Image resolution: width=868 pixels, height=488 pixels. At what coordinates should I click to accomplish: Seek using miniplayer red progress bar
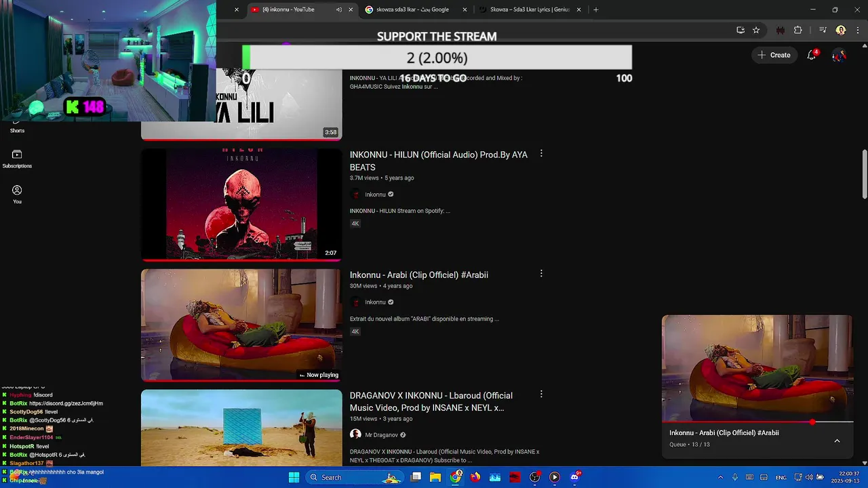tap(757, 422)
